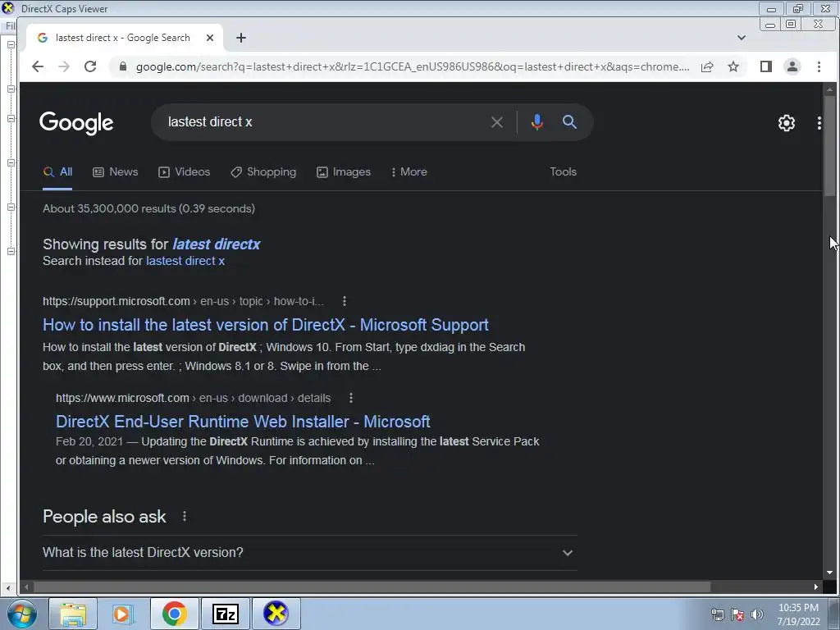Open 'How to install the latest version of DirectX'

coord(266,325)
